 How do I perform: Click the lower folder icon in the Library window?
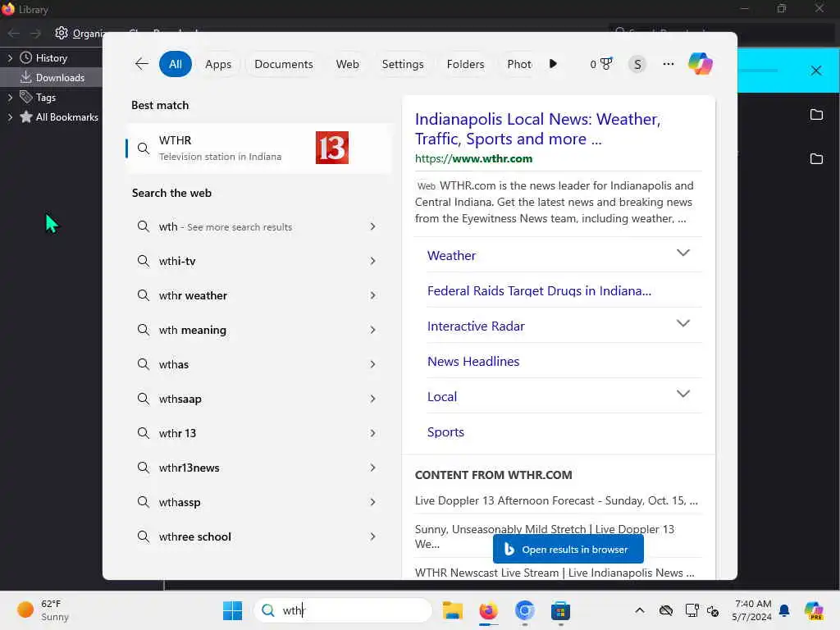(x=816, y=158)
